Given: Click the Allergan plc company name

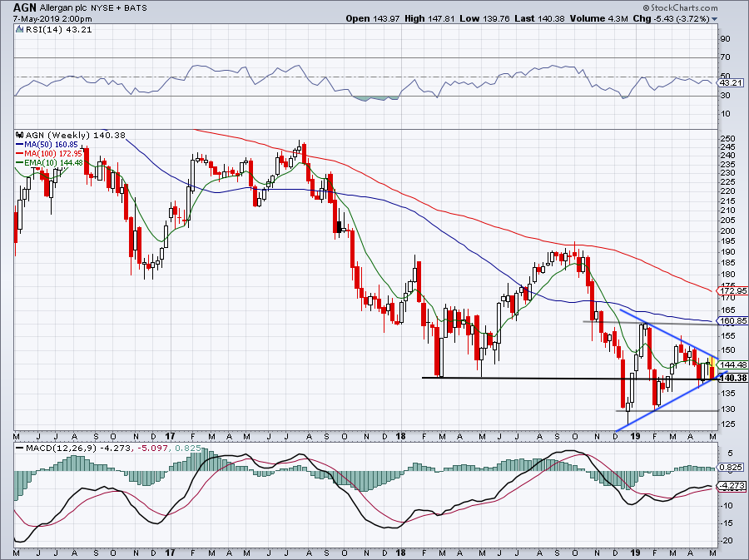Looking at the screenshot, I should [x=62, y=8].
